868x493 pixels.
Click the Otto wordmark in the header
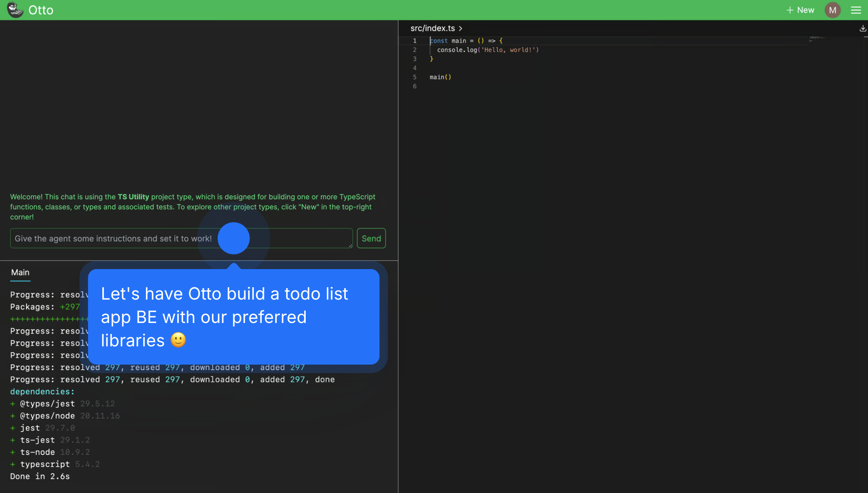(x=41, y=10)
